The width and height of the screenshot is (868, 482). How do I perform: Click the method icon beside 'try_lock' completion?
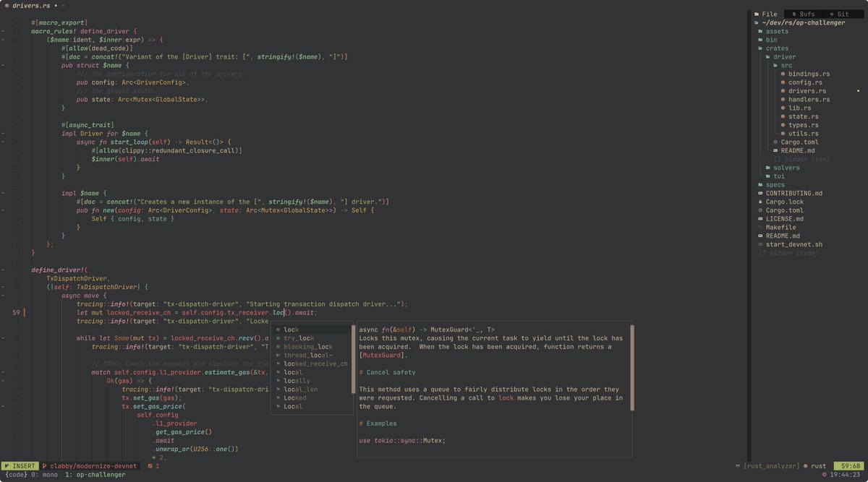coord(278,338)
